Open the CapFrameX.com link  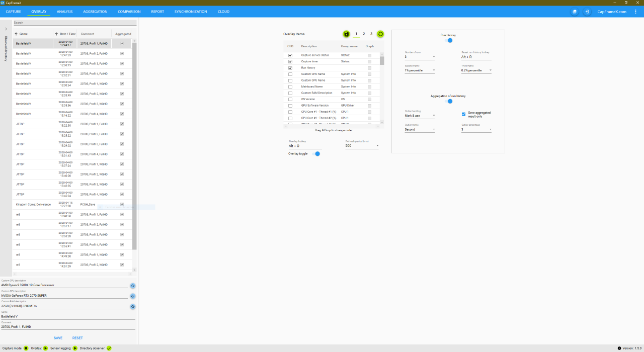tap(612, 12)
